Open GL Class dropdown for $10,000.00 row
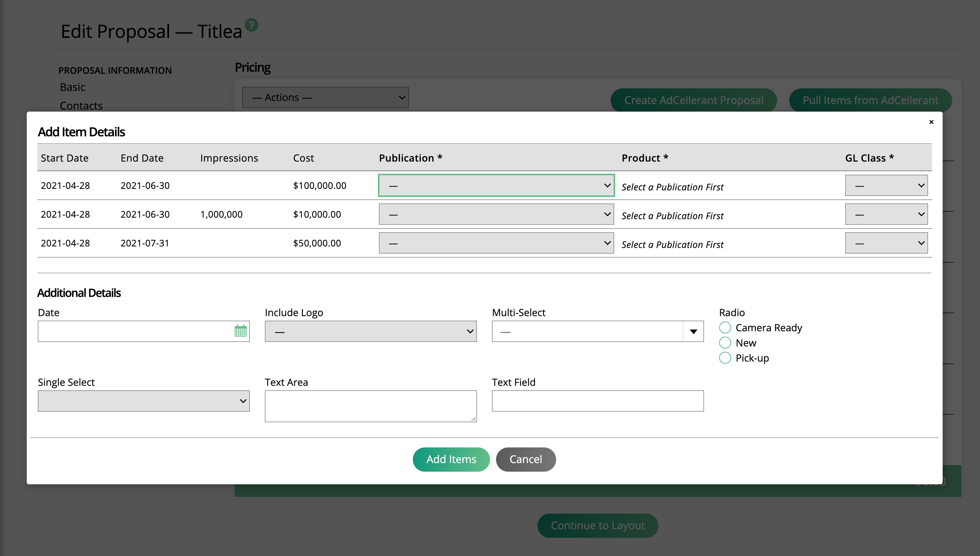The height and width of the screenshot is (556, 980). click(x=886, y=214)
